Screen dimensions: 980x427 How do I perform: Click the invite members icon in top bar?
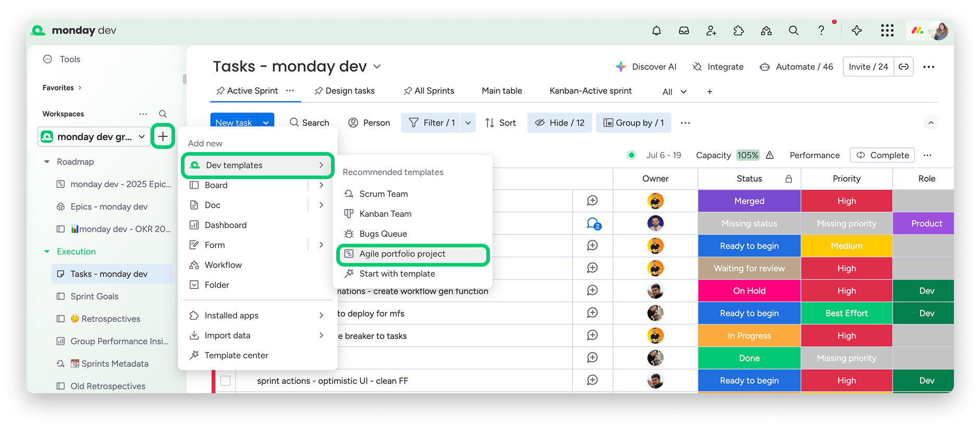pyautogui.click(x=712, y=31)
